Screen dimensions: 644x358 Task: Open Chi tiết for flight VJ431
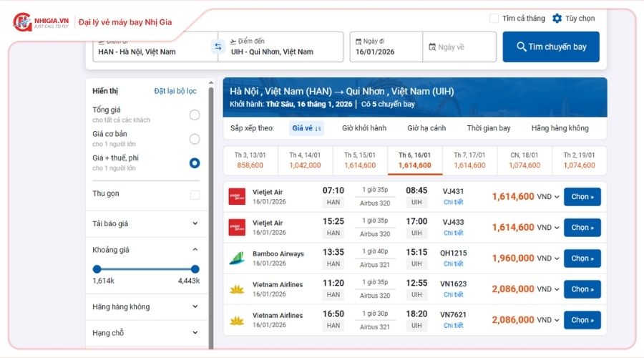453,202
